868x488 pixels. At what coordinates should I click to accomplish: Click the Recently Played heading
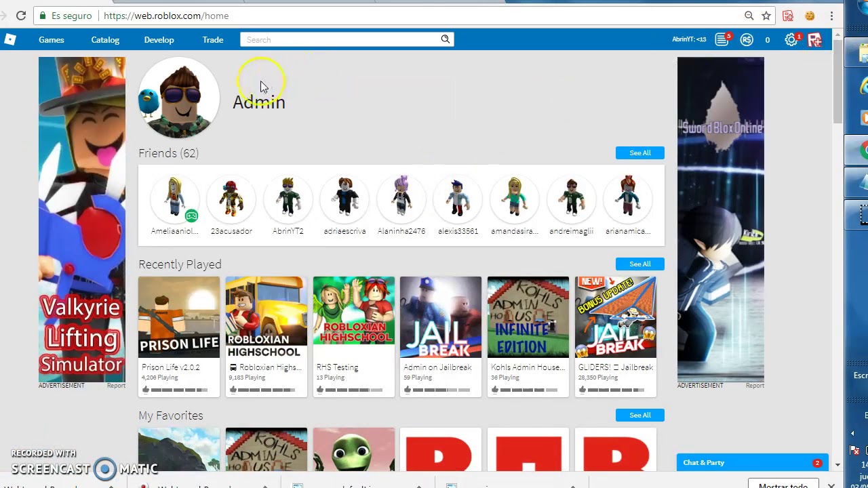[180, 264]
